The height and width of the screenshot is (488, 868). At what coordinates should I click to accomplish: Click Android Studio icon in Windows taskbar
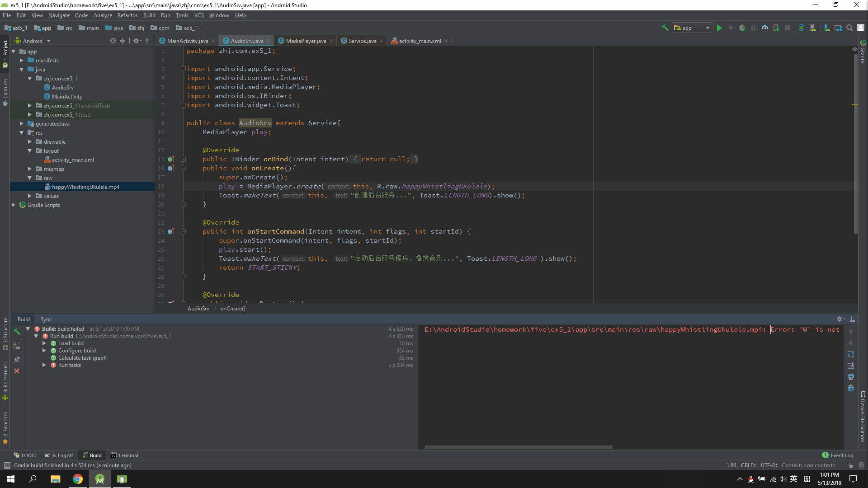[x=100, y=479]
